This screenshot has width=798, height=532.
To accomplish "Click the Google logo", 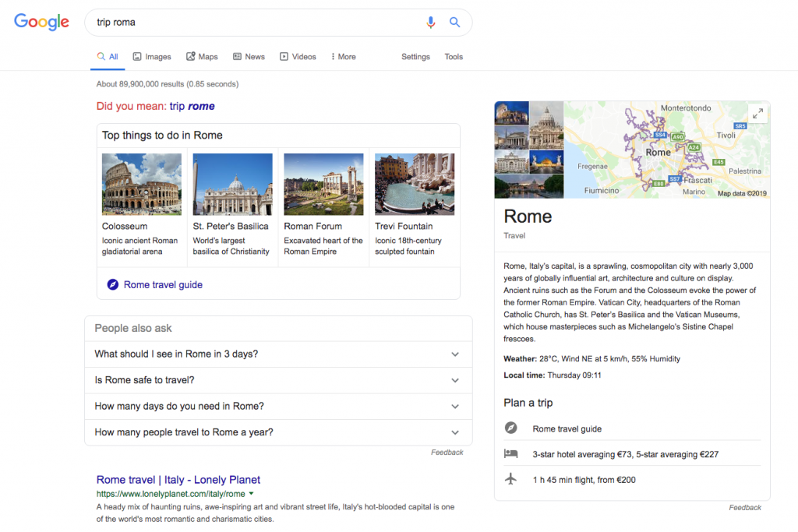I will [x=41, y=22].
